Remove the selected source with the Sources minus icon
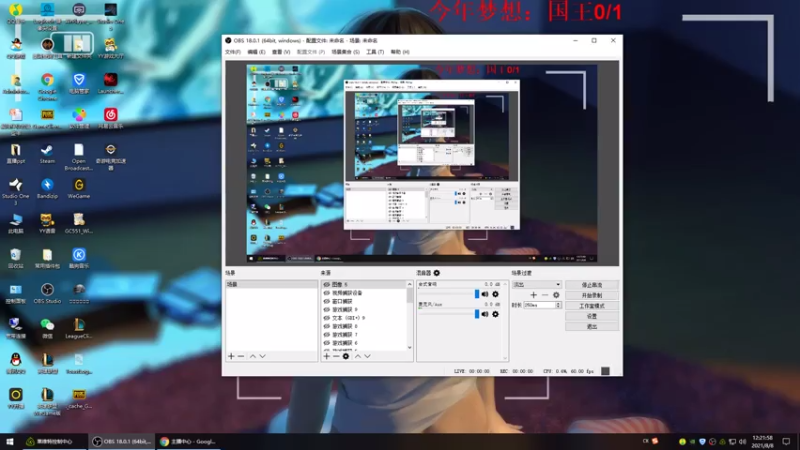Viewport: 800px width, 450px height. [336, 356]
